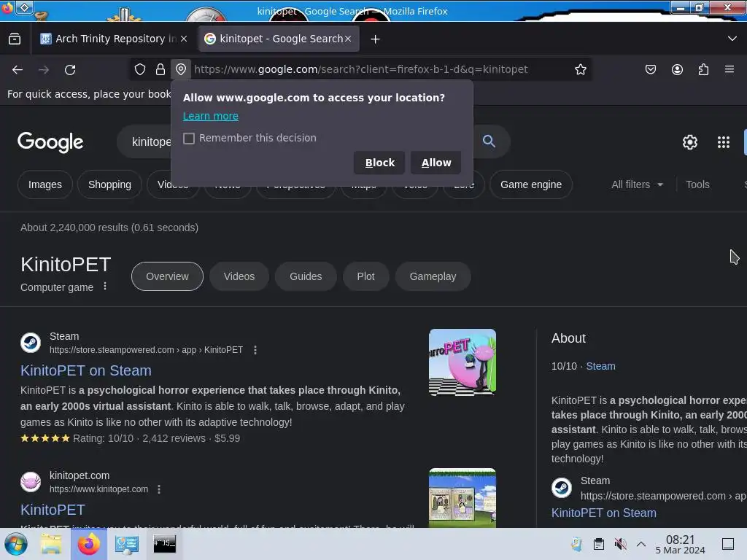Open the clipboard tray icon

point(598,544)
